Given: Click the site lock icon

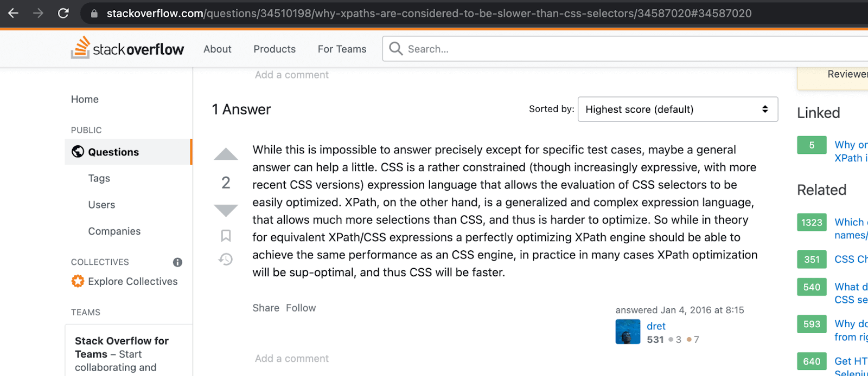Looking at the screenshot, I should pyautogui.click(x=94, y=14).
